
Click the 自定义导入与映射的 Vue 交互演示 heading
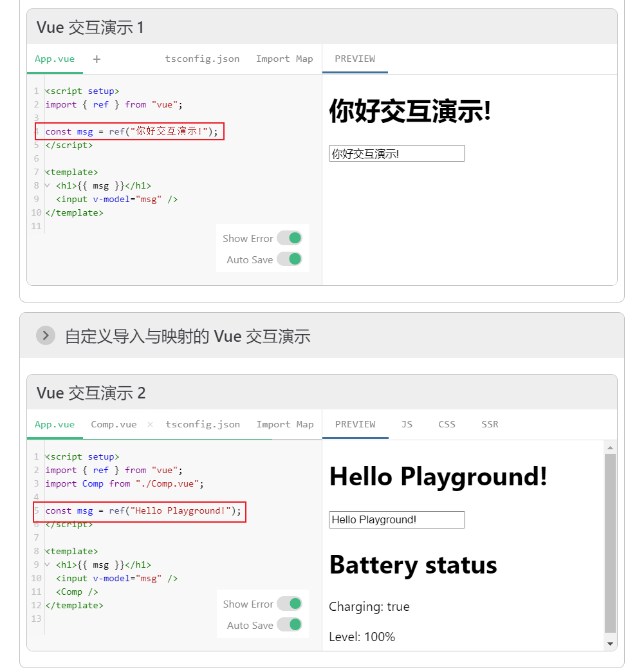click(x=188, y=337)
